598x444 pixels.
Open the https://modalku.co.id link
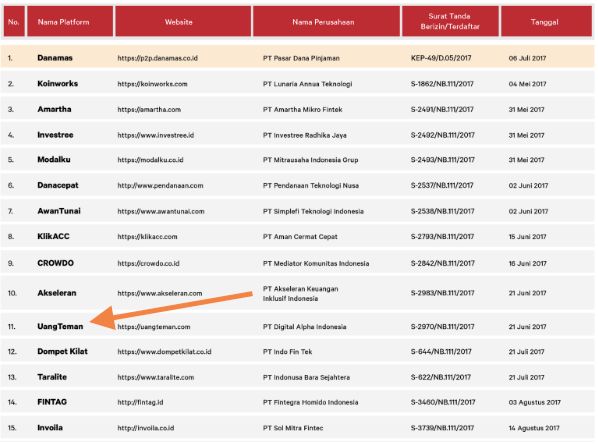coord(150,160)
